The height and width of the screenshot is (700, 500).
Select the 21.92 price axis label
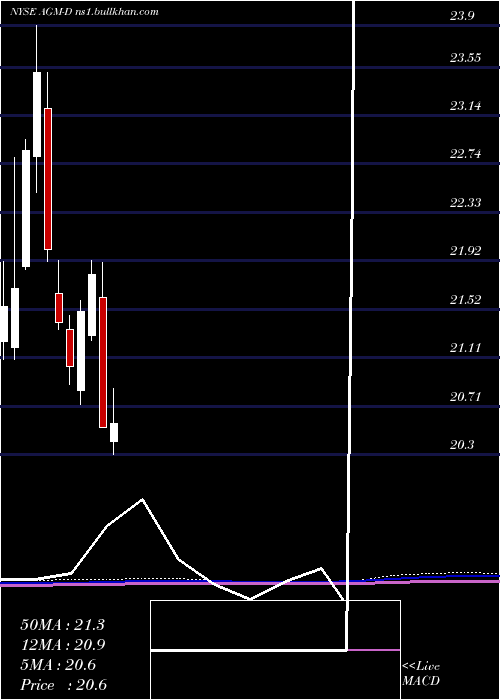[x=466, y=251]
